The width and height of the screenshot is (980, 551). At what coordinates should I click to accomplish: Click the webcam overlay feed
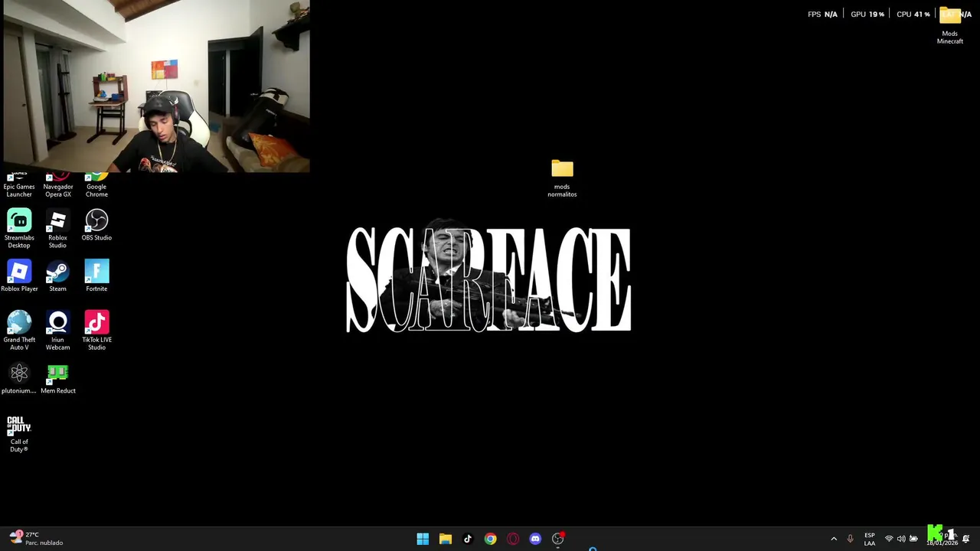(155, 86)
